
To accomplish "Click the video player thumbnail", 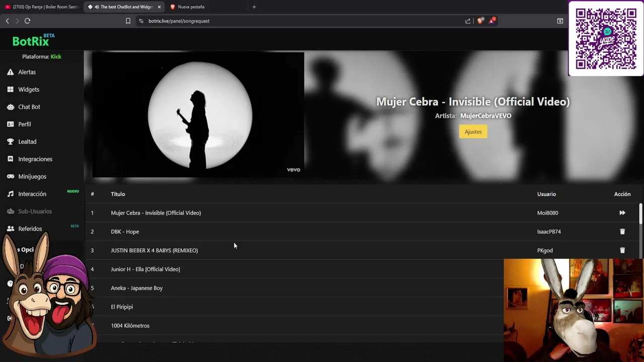I will pos(198,115).
